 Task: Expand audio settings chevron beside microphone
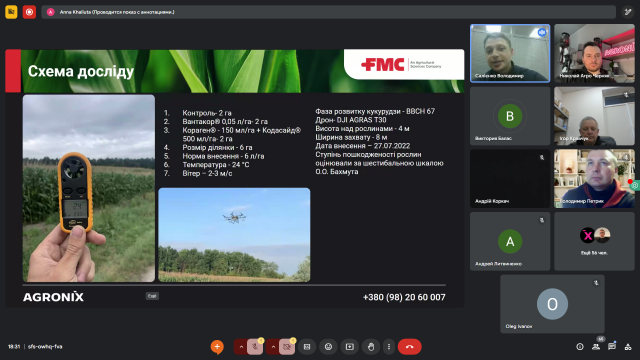coord(241,347)
